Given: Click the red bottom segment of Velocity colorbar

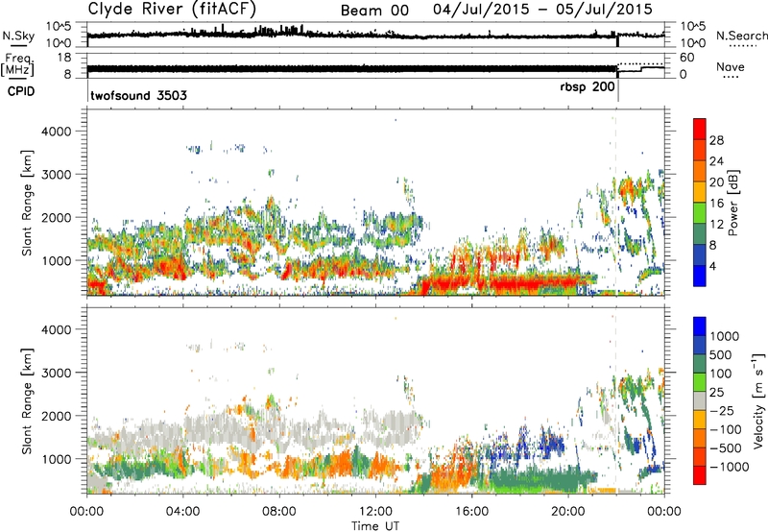Looking at the screenshot, I should pyautogui.click(x=700, y=475).
